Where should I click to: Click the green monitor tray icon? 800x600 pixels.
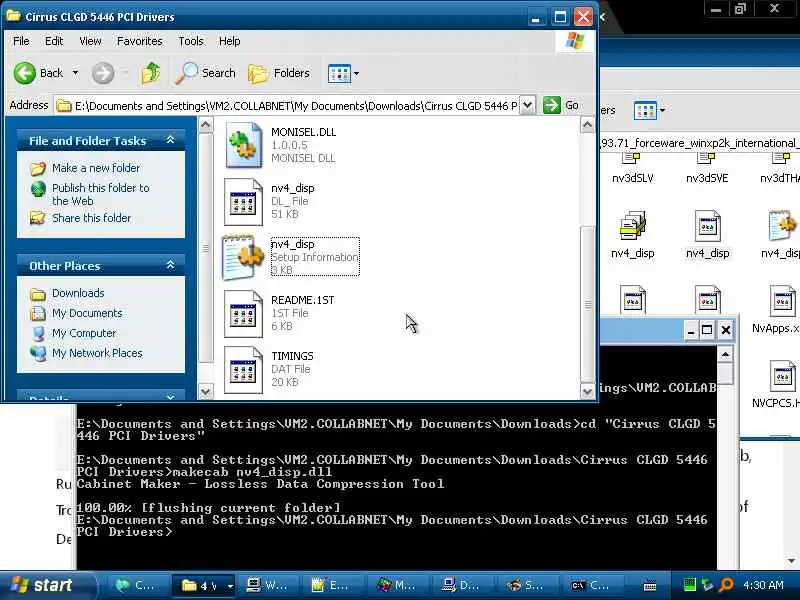689,585
